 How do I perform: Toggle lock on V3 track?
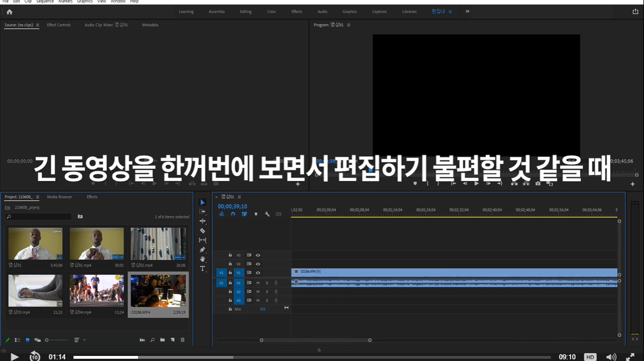tap(230, 255)
